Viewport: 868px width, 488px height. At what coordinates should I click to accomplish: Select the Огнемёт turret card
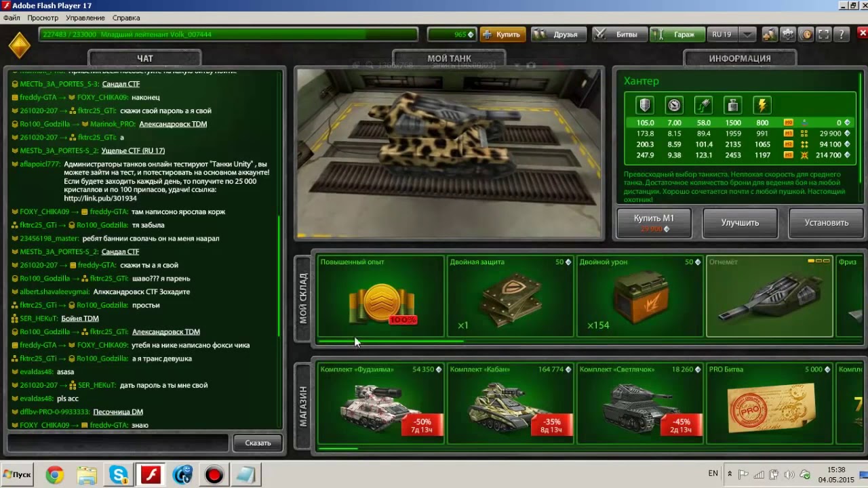pyautogui.click(x=770, y=296)
